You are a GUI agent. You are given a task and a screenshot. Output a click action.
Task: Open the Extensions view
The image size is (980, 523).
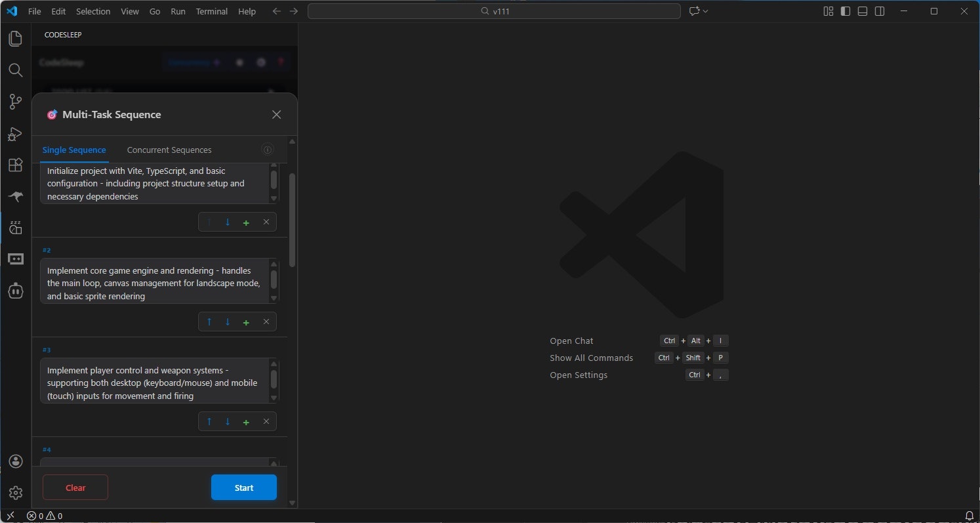[16, 165]
